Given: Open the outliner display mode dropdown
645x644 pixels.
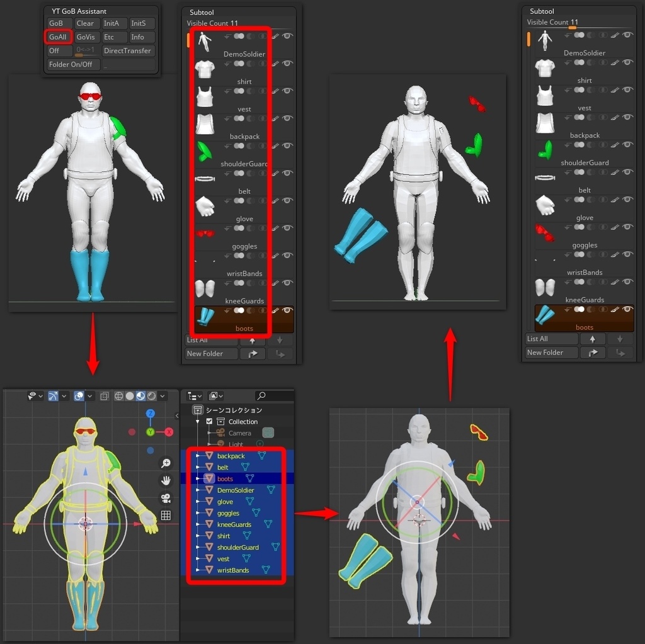Looking at the screenshot, I should click(x=194, y=395).
